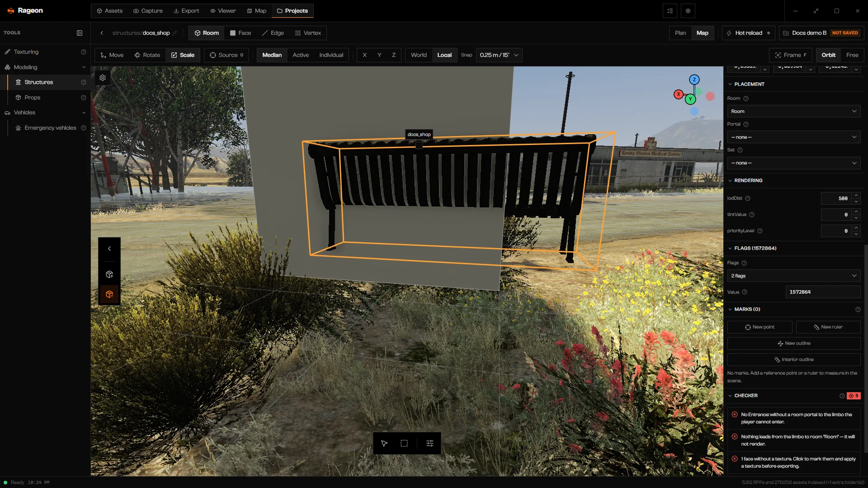The image size is (868, 488).
Task: Switch to the Viewer tab
Action: point(223,11)
